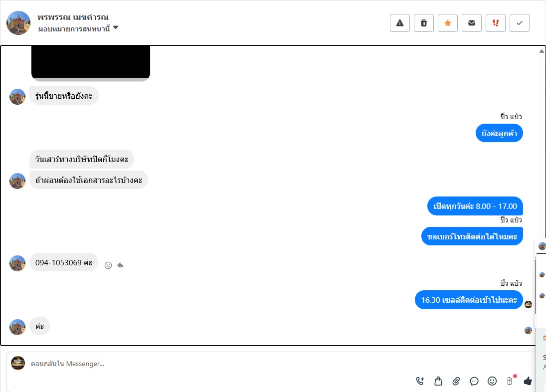The image size is (546, 392).
Task: Open saved replies speech bubble icon
Action: [474, 381]
